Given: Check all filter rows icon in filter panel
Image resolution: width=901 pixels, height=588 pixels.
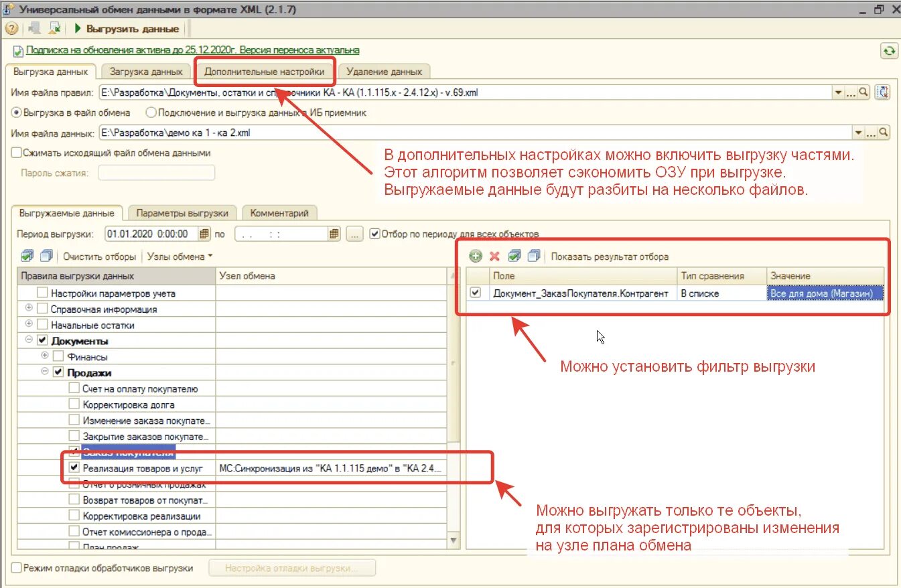Looking at the screenshot, I should coord(514,256).
